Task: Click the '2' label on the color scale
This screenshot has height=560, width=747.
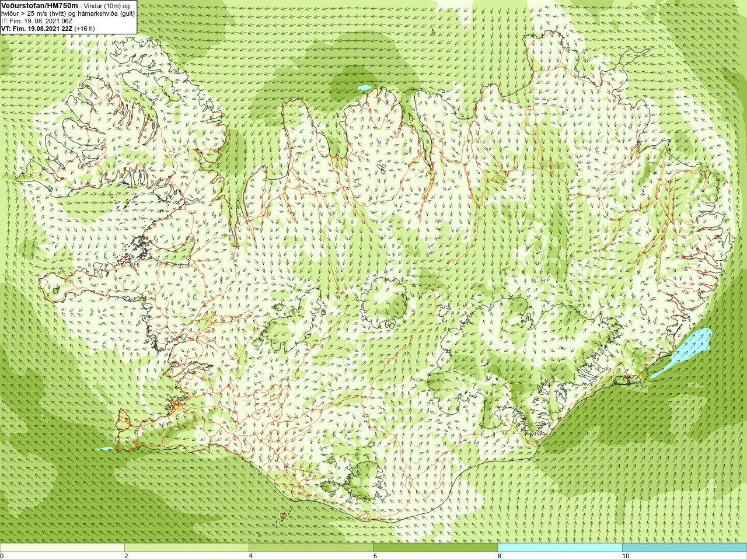Action: pos(126,556)
